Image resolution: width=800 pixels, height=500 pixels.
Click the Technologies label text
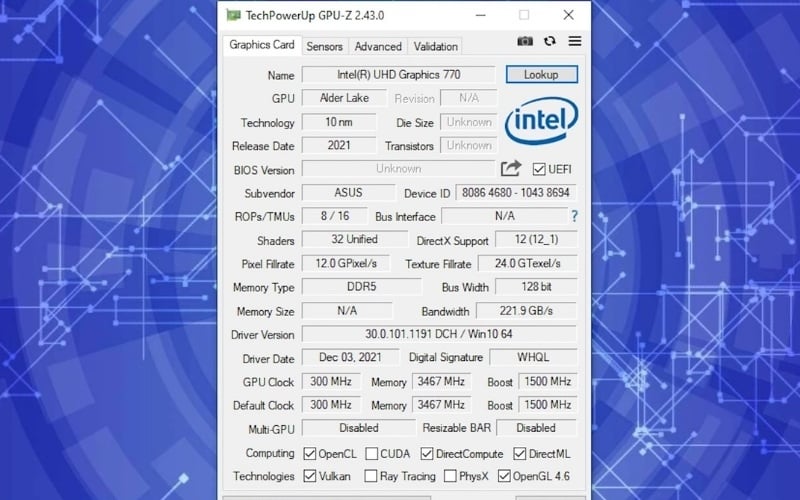[264, 476]
